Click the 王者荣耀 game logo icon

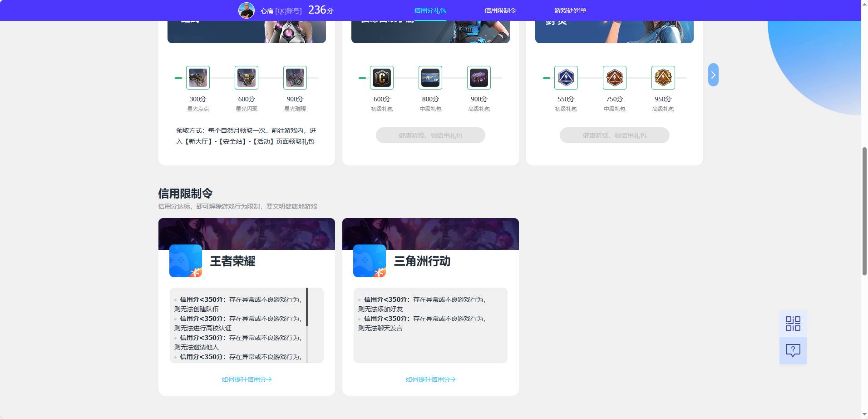(186, 261)
